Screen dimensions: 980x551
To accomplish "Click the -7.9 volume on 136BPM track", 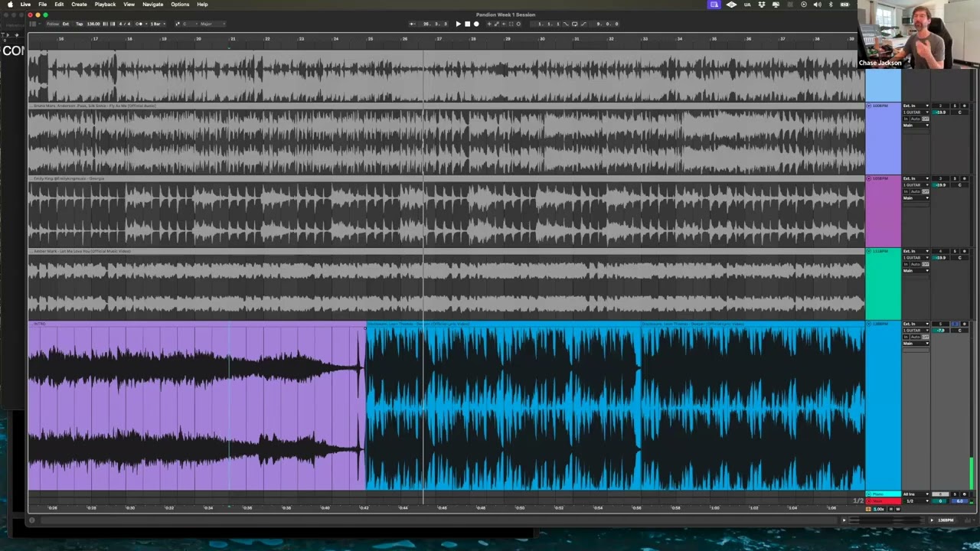I will [940, 331].
